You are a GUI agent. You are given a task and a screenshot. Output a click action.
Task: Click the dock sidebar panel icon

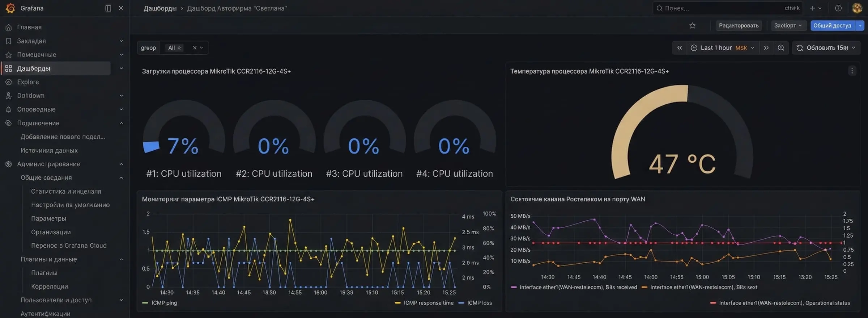(108, 8)
